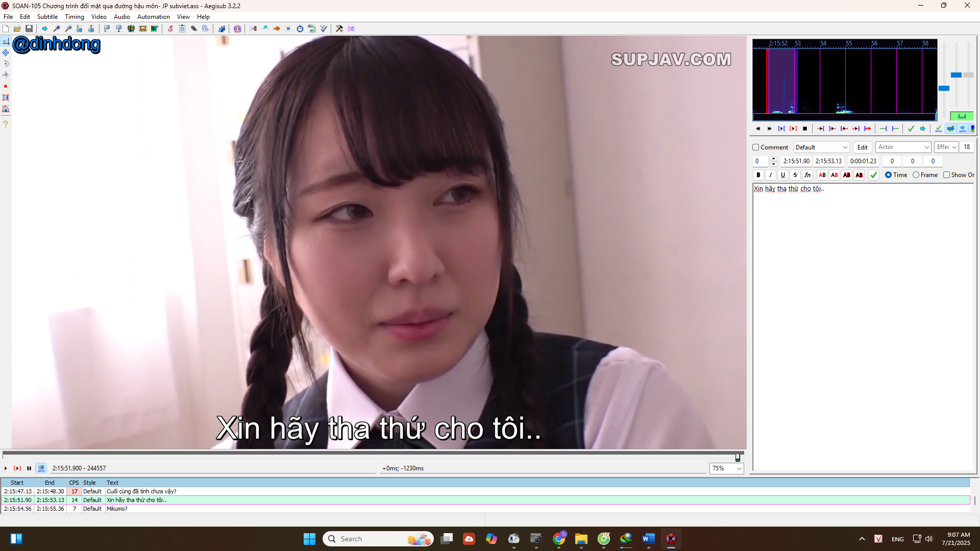Click the Bold formatting button
The image size is (980, 551).
758,175
